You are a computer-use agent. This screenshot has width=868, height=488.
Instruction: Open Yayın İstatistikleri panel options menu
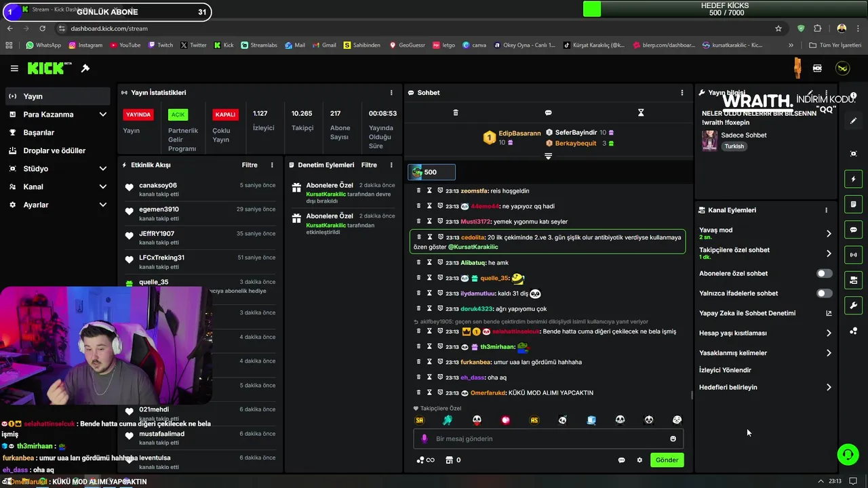tap(391, 92)
